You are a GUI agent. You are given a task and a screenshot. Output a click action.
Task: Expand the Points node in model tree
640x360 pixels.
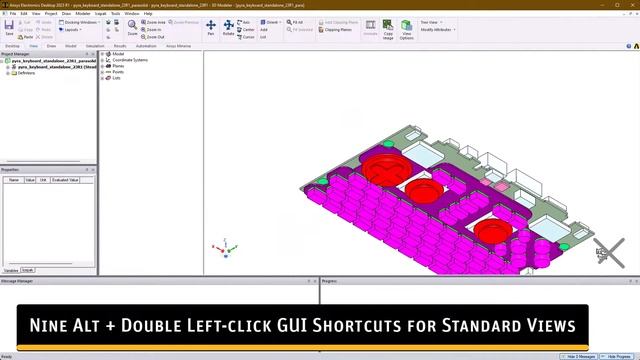point(102,72)
